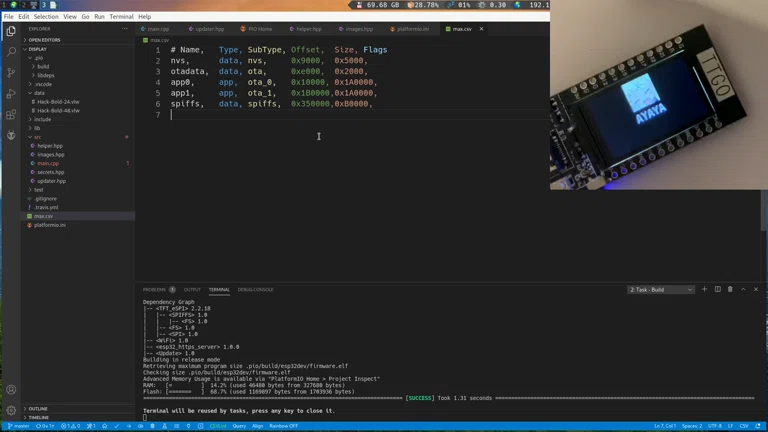Toggle the CSVLint status bar item
The width and height of the screenshot is (768, 432).
[217, 426]
